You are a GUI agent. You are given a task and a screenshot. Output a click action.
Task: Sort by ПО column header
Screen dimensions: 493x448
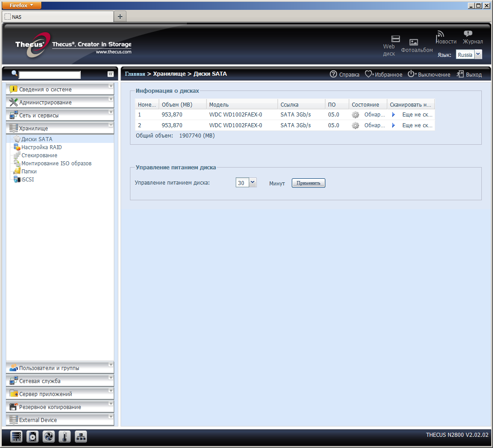tap(337, 105)
